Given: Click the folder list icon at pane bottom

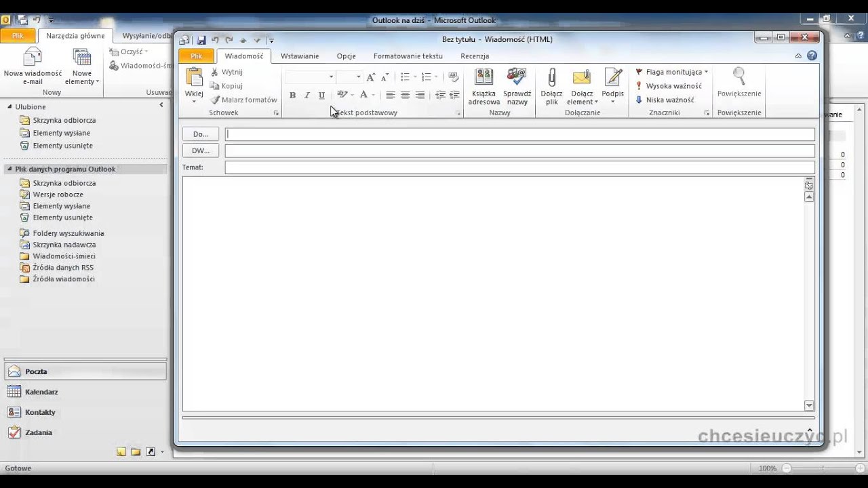Looking at the screenshot, I should tap(136, 452).
